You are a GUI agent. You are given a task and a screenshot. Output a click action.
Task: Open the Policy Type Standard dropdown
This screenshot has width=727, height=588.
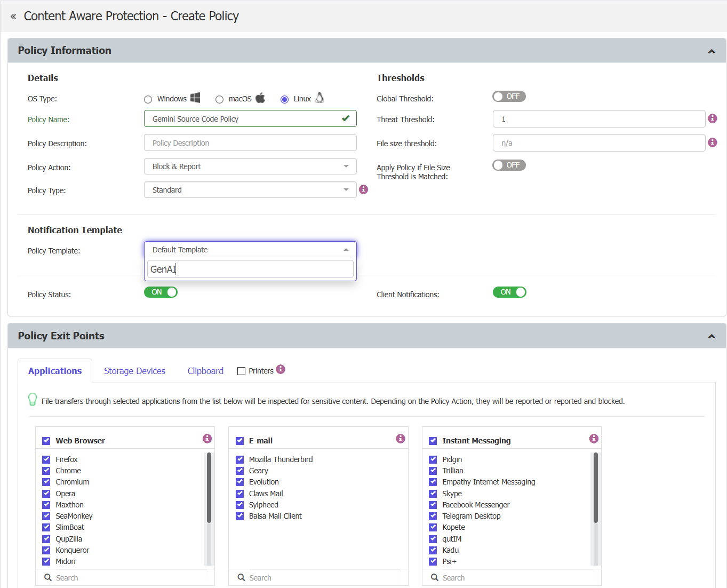tap(250, 190)
